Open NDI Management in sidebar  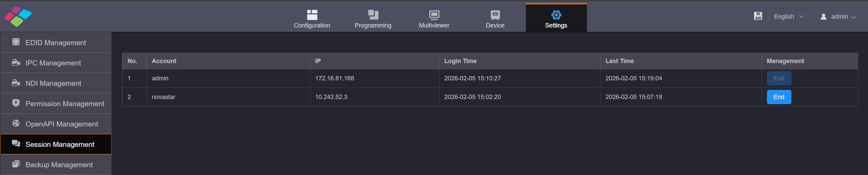click(x=53, y=83)
